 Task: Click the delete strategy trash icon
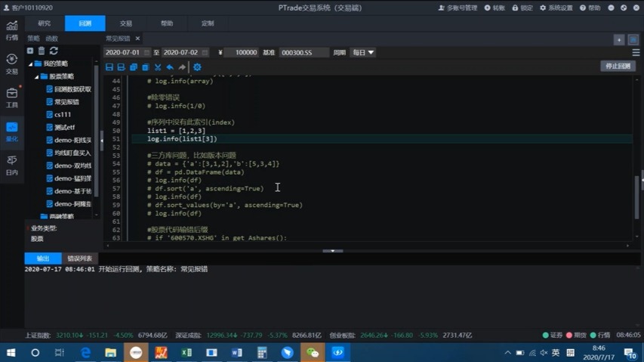[x=42, y=51]
